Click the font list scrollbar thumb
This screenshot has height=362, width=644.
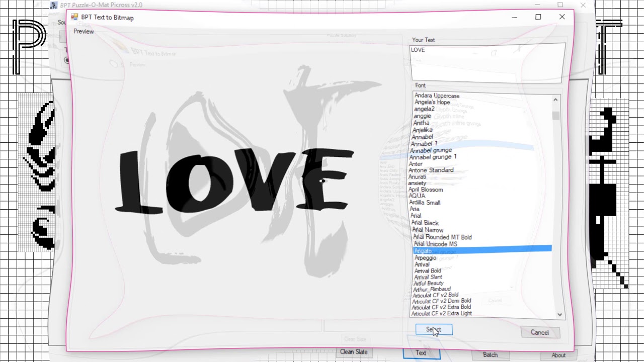pos(556,116)
